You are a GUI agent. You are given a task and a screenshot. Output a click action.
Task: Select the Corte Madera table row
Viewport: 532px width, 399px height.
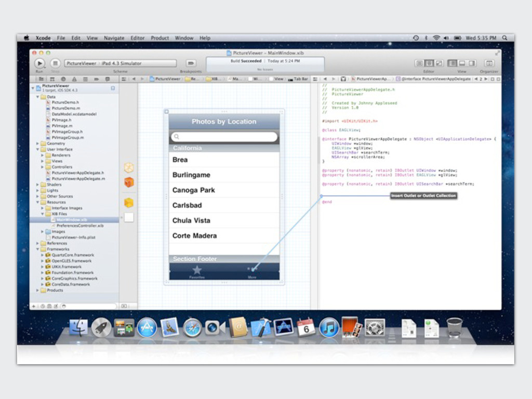click(x=224, y=236)
